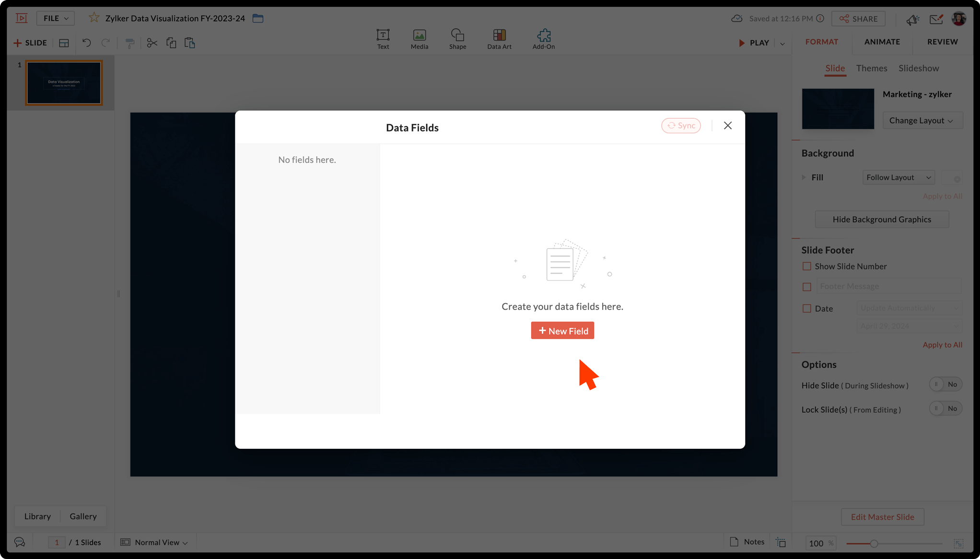Toggle Hide Slide switch

[945, 384]
